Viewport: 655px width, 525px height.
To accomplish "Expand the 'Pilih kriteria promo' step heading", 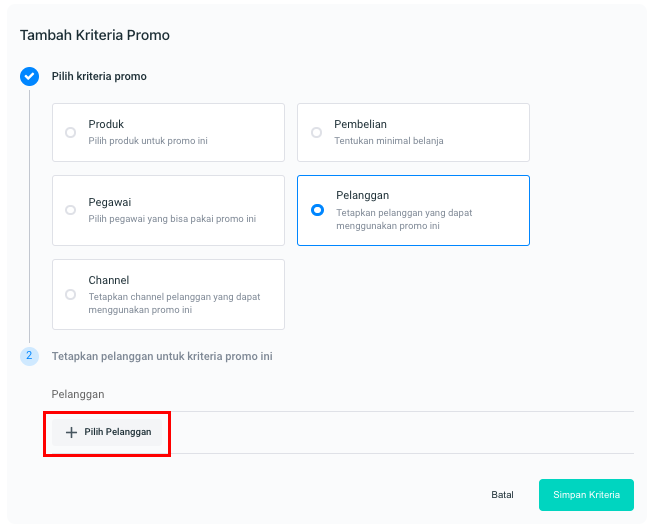I will coord(99,76).
